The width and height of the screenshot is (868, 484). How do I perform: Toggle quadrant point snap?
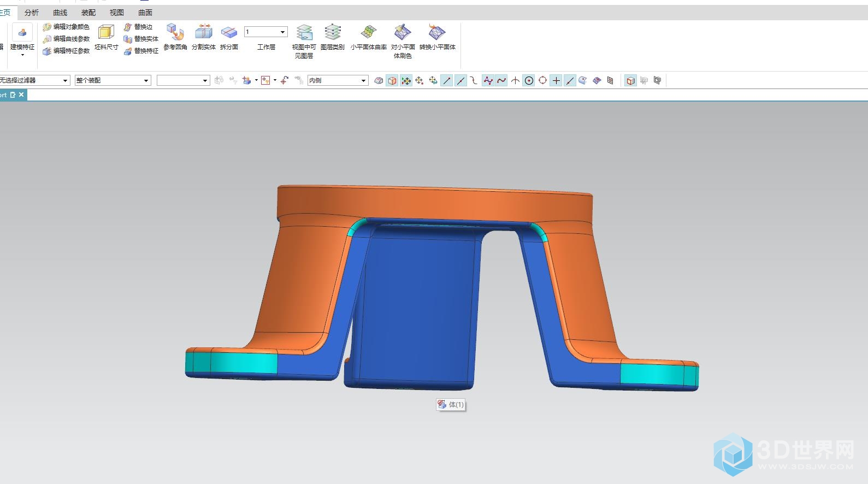click(x=542, y=80)
